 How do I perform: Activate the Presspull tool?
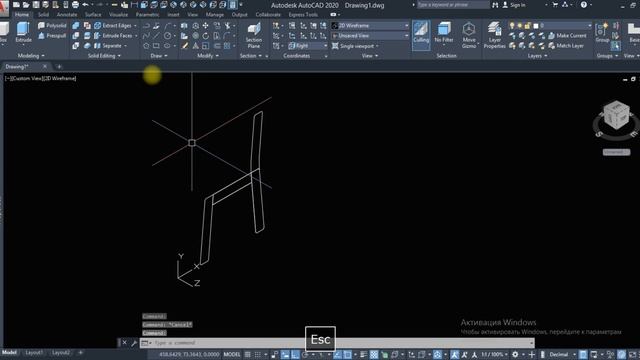point(52,36)
